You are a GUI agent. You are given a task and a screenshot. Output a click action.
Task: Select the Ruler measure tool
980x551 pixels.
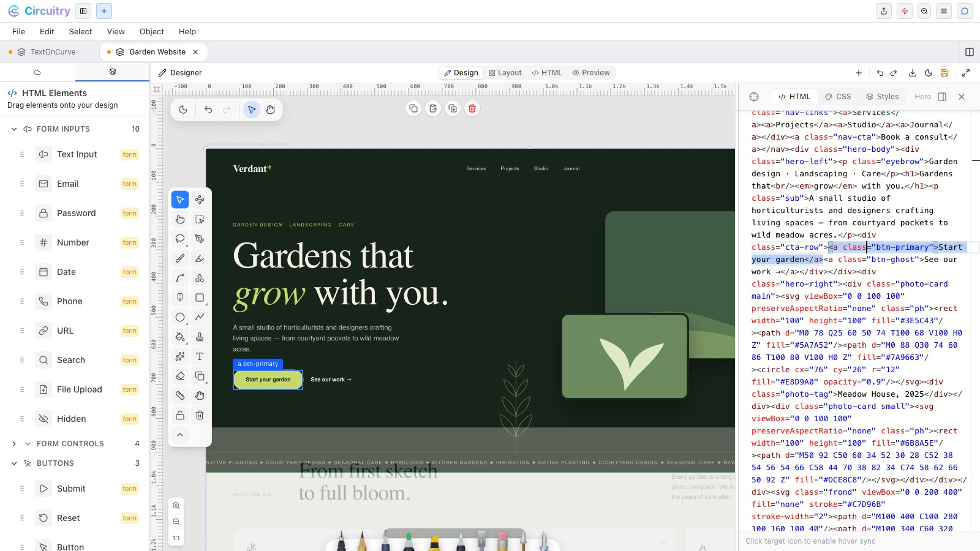click(x=180, y=395)
